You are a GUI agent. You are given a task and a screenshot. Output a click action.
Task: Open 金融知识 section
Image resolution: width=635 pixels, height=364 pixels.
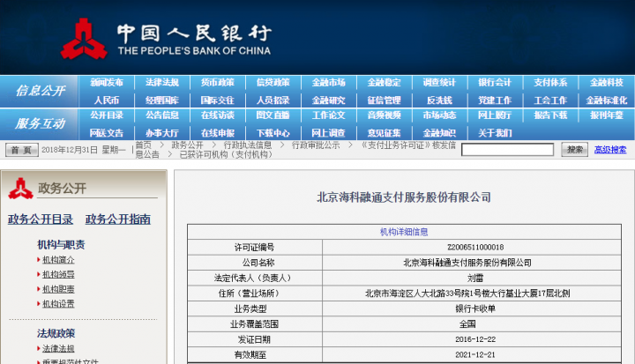(x=439, y=133)
